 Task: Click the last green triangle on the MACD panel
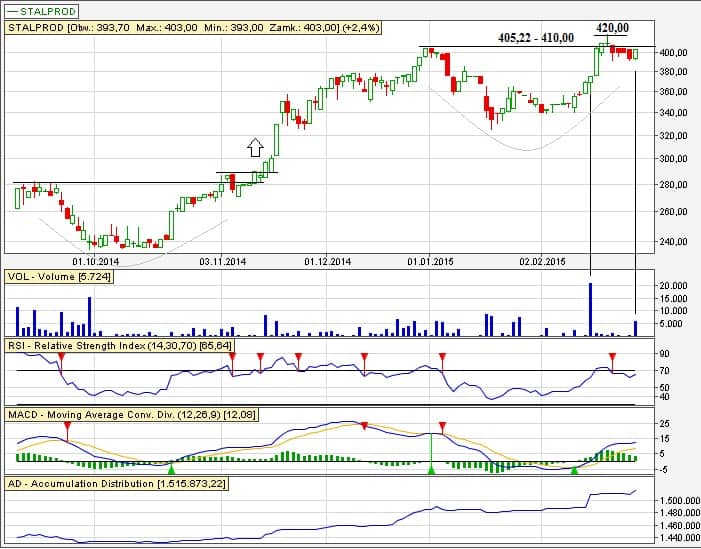pyautogui.click(x=574, y=468)
